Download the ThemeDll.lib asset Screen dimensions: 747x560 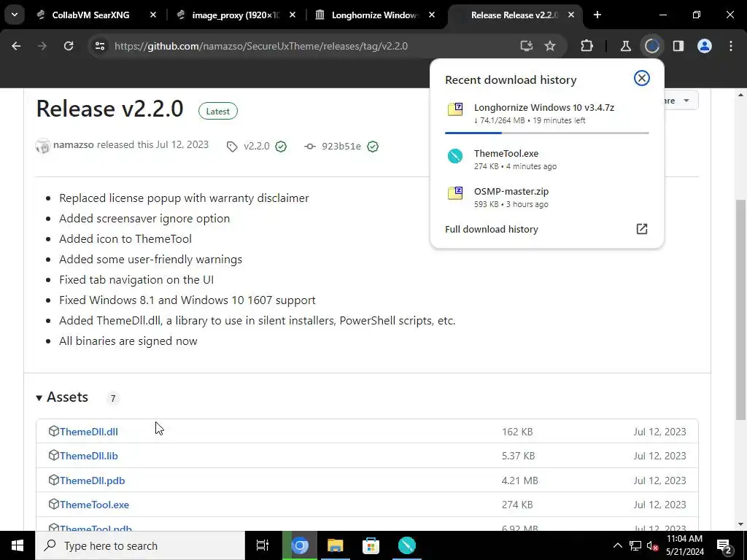click(88, 456)
